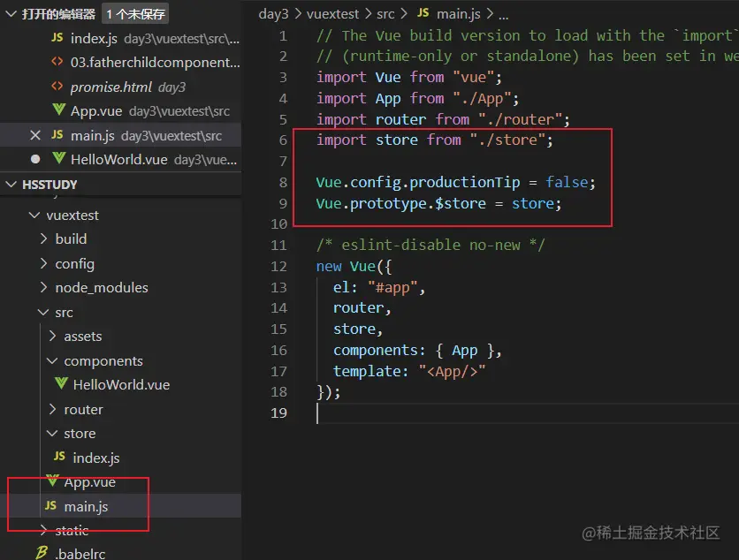Select store folder label in tree
739x560 pixels.
coord(80,434)
